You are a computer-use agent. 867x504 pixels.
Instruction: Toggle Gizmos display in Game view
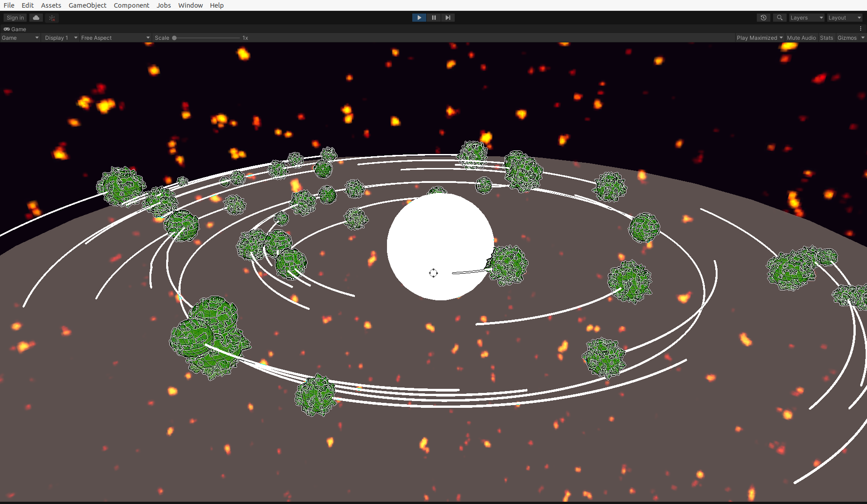[847, 38]
